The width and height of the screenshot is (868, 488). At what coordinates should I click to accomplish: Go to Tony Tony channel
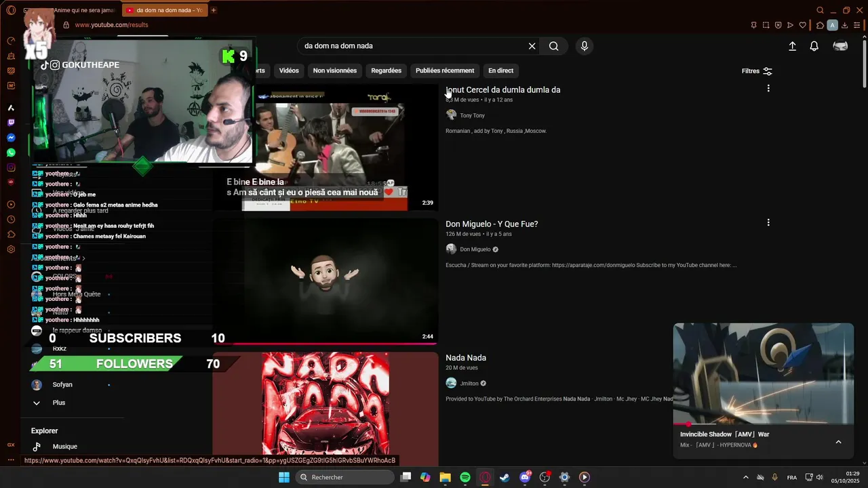(x=473, y=115)
